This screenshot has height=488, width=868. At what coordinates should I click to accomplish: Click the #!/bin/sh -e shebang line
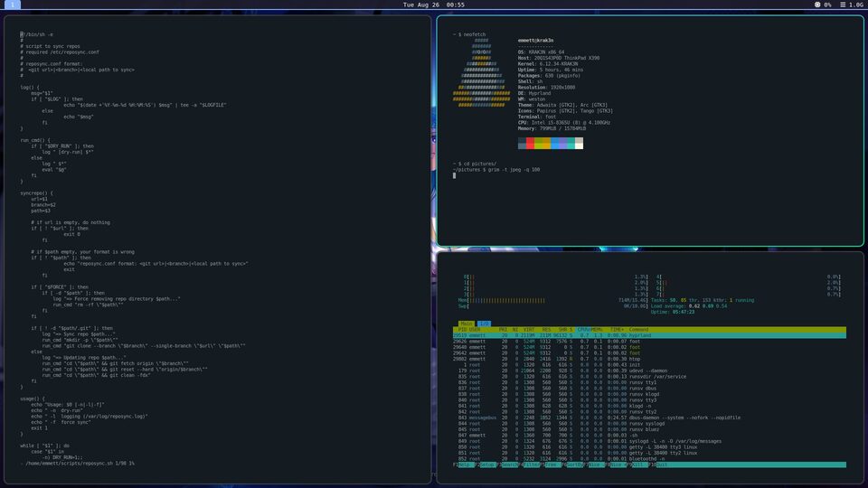36,34
